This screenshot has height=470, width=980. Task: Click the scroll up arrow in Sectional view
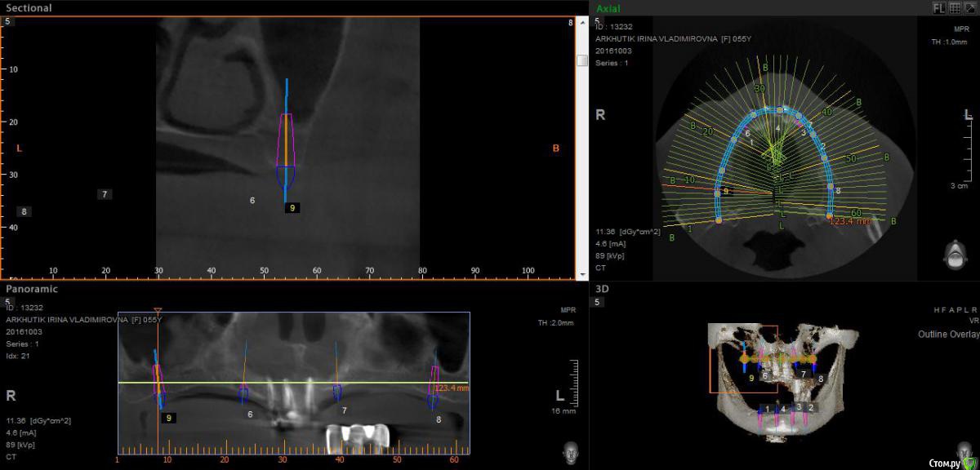[x=581, y=24]
